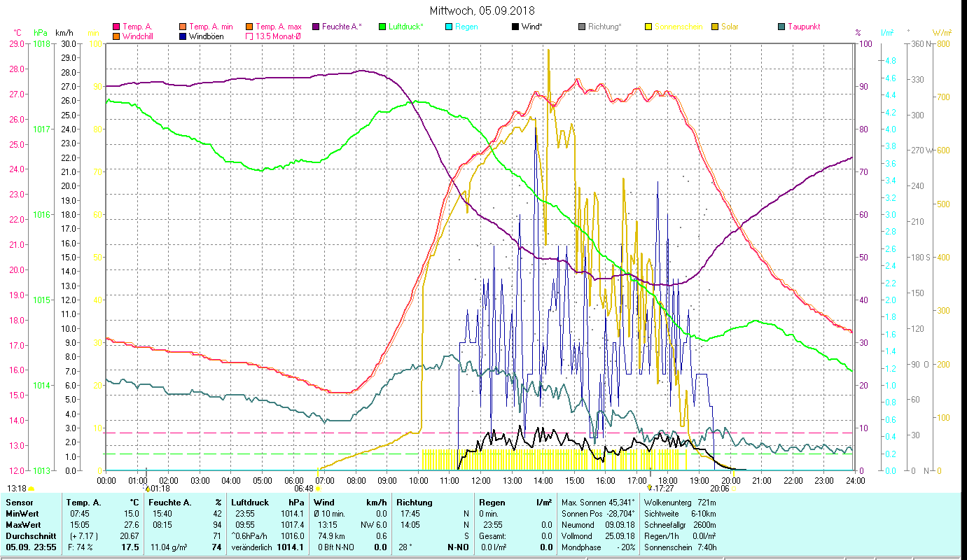Click the °C axis unit label
Image resolution: width=967 pixels, height=560 pixels.
coord(18,33)
